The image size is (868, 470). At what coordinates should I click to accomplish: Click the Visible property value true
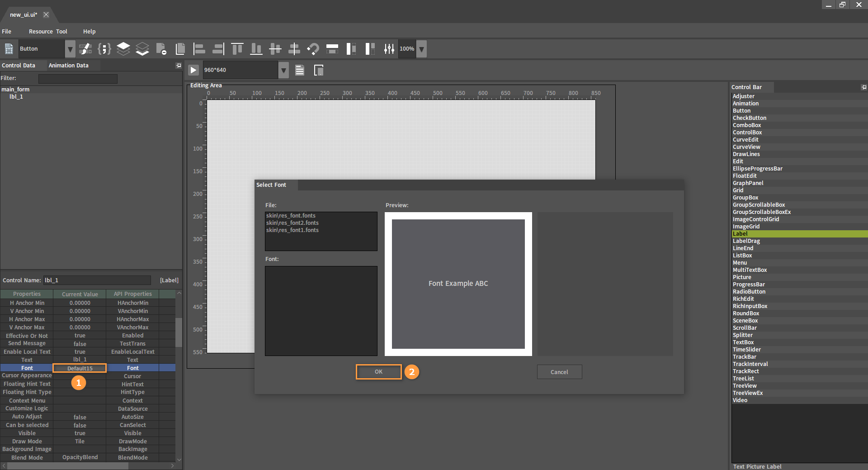click(x=80, y=433)
